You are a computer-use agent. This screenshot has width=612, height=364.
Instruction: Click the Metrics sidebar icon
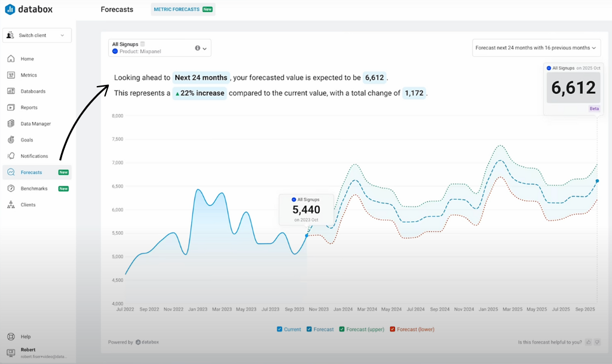coord(11,75)
